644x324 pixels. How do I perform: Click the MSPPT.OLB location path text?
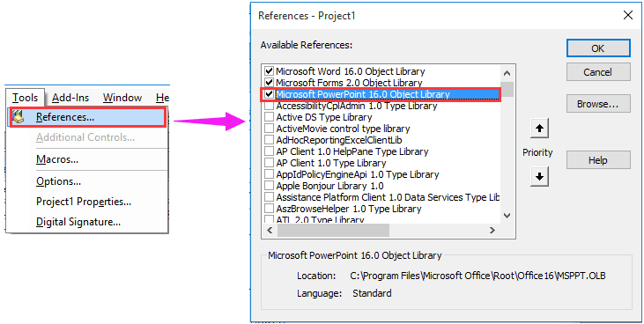coord(477,276)
